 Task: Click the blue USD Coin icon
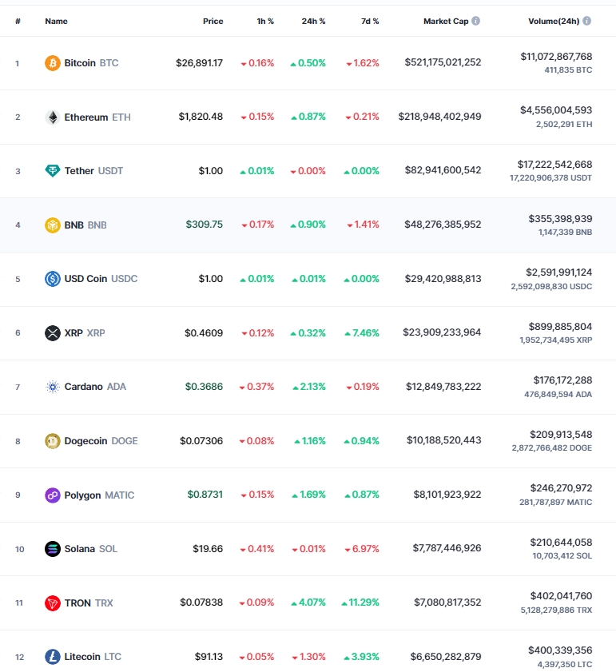[x=52, y=279]
